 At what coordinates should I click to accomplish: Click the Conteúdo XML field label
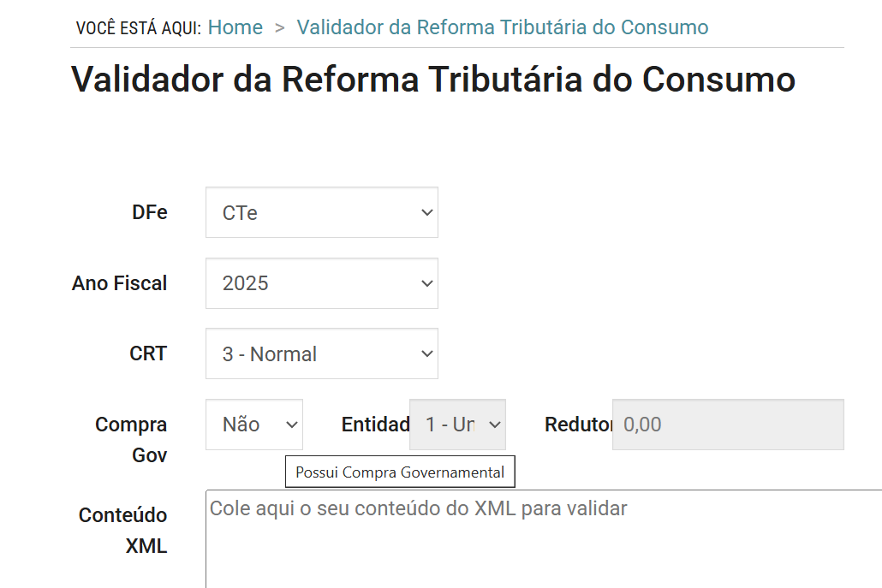point(123,531)
